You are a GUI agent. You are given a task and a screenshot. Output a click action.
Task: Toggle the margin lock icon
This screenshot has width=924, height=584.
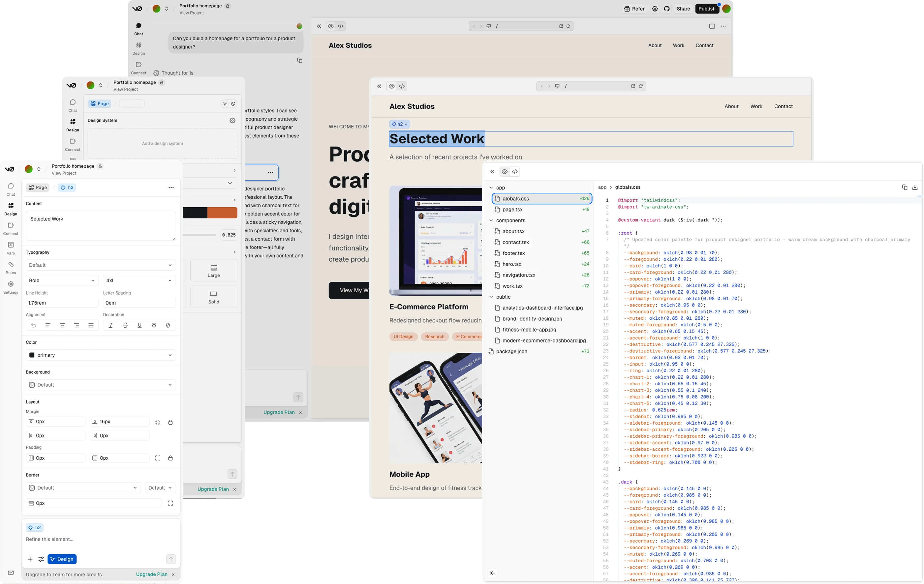[x=170, y=422]
